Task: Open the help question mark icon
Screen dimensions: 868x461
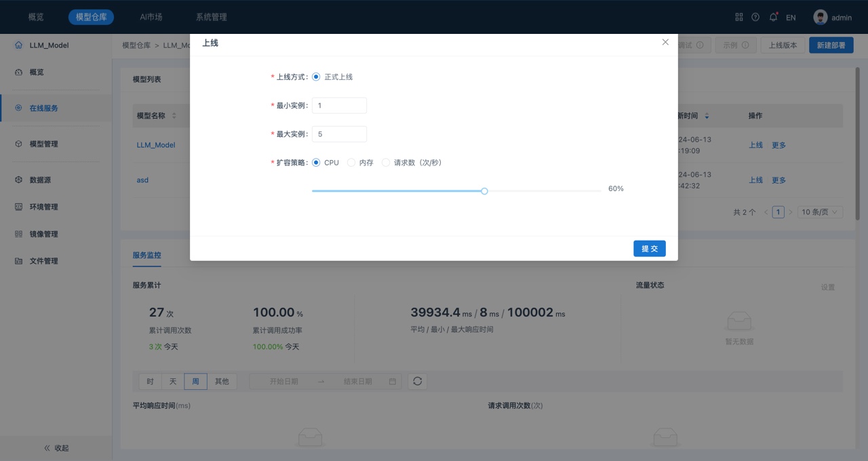Action: [x=755, y=17]
